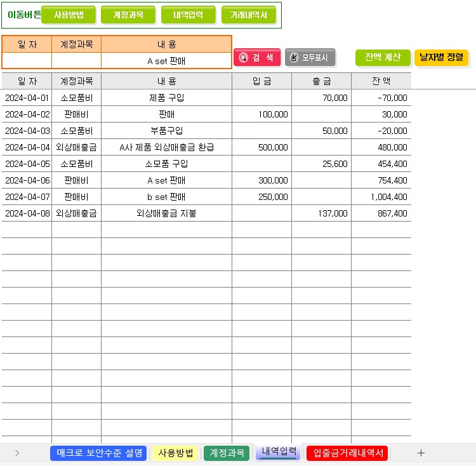Select balance cell 454,400

coord(381,164)
